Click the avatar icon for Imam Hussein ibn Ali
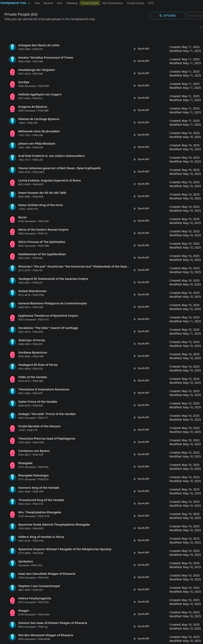 pyautogui.click(x=12, y=194)
